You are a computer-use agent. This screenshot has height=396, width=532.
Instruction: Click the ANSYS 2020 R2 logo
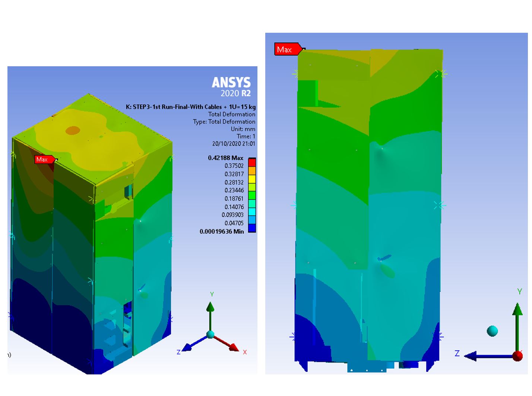pos(231,87)
